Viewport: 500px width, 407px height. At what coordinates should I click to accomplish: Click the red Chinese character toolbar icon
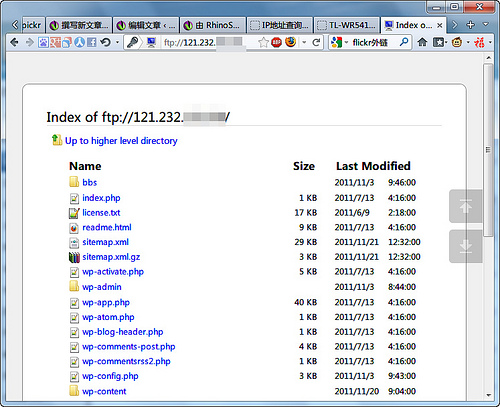coord(479,42)
